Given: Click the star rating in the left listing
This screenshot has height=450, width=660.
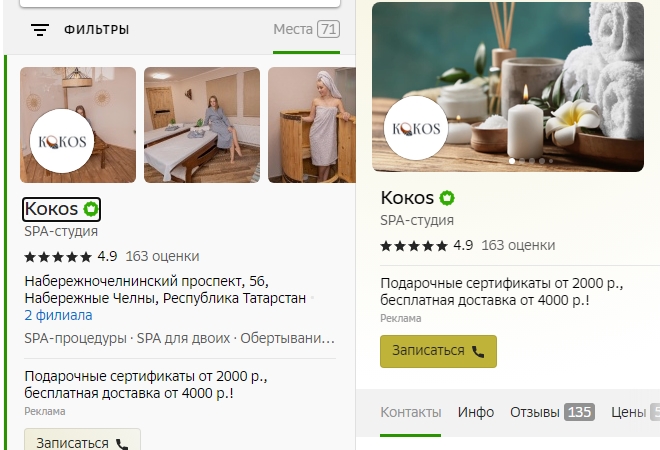Looking at the screenshot, I should coord(58,256).
